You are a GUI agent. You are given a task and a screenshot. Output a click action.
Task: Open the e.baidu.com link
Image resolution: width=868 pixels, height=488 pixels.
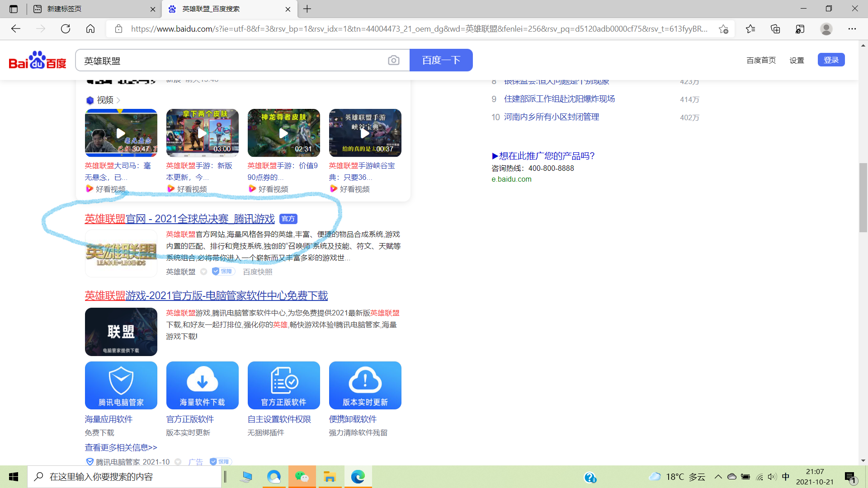pos(511,179)
